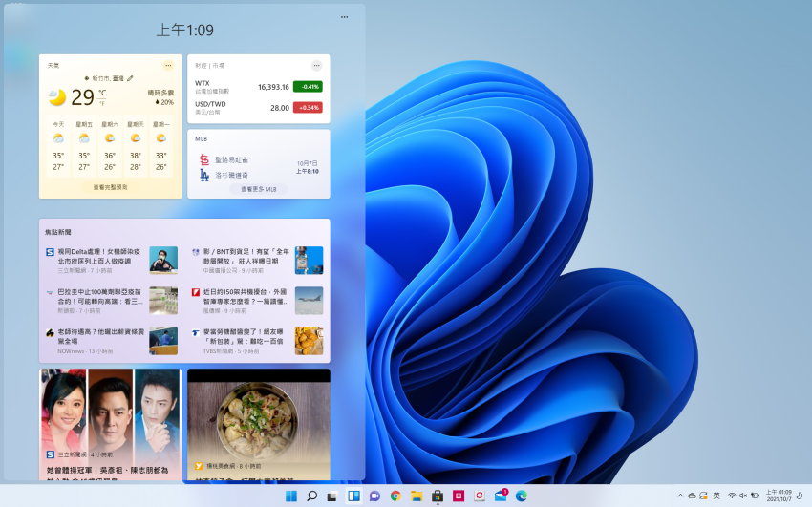The height and width of the screenshot is (507, 812).
Task: Click the red +0.34% change badge
Action: (x=308, y=108)
